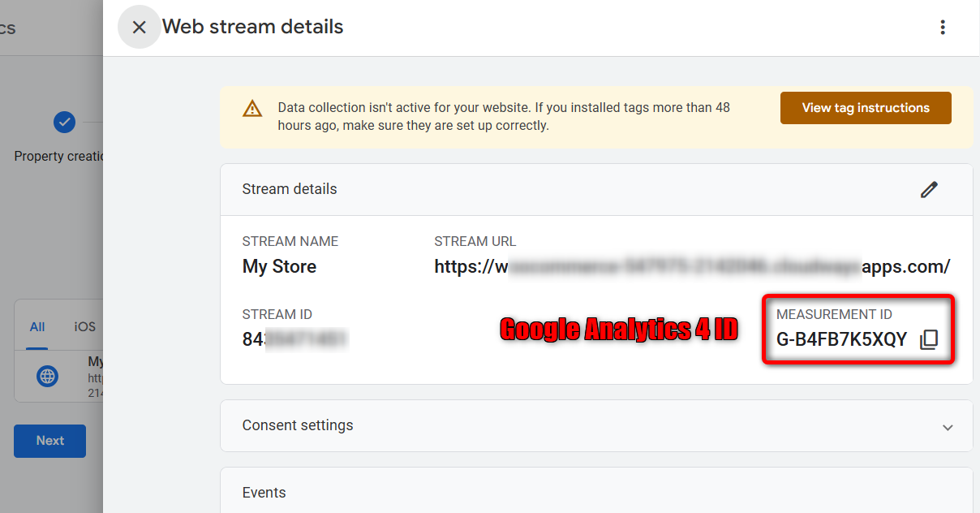
Task: Click the View tag instructions button
Action: coord(866,108)
